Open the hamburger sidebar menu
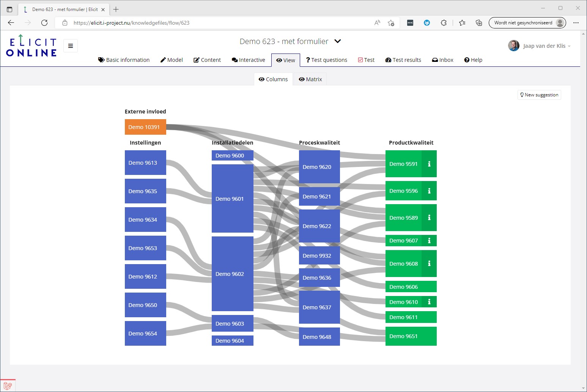587x392 pixels. point(71,46)
